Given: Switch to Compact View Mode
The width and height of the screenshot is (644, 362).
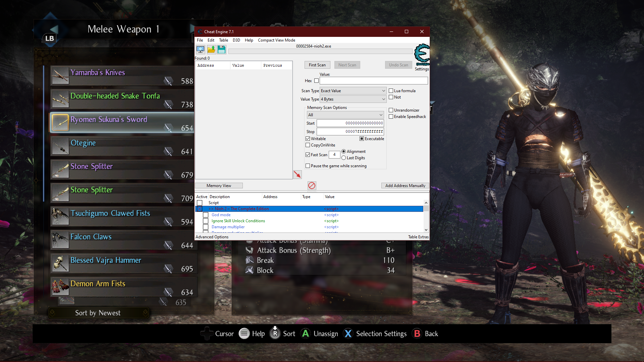Looking at the screenshot, I should 276,40.
